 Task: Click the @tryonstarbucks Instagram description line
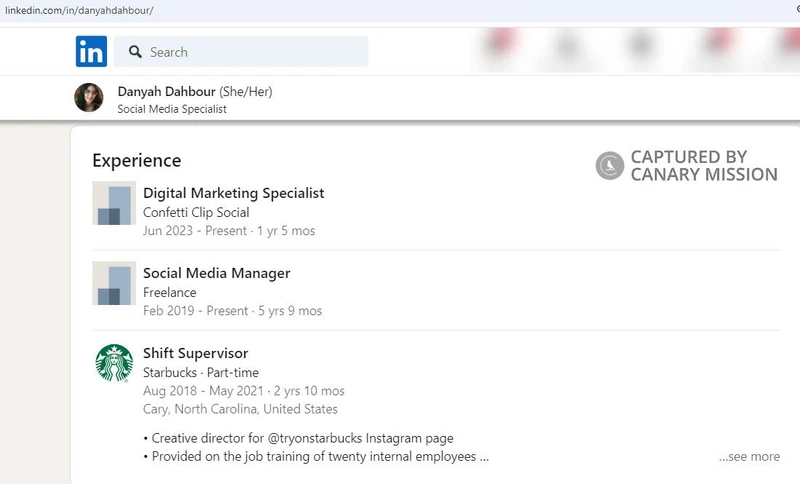pyautogui.click(x=298, y=439)
